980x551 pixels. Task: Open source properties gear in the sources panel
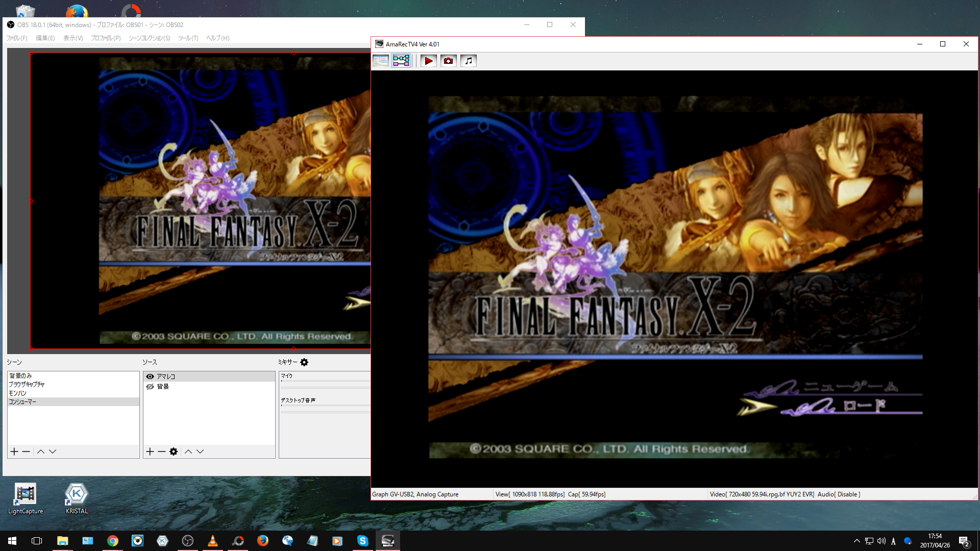coord(174,452)
